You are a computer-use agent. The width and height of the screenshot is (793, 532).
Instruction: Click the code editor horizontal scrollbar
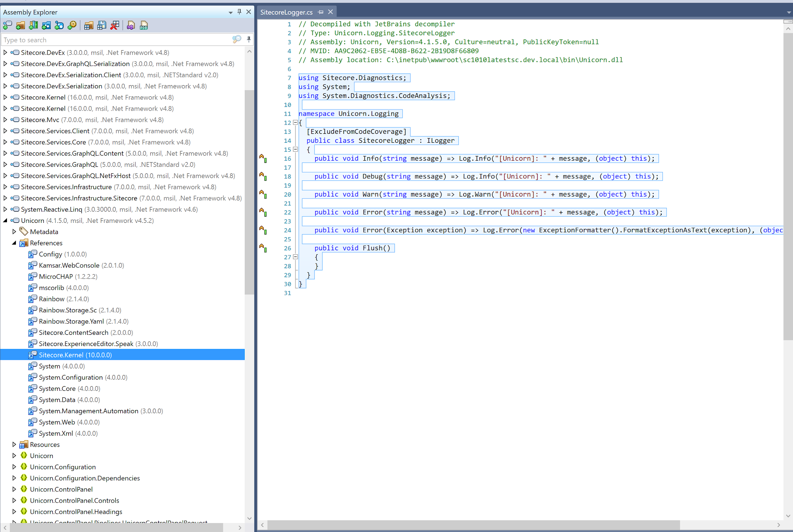pos(474,525)
